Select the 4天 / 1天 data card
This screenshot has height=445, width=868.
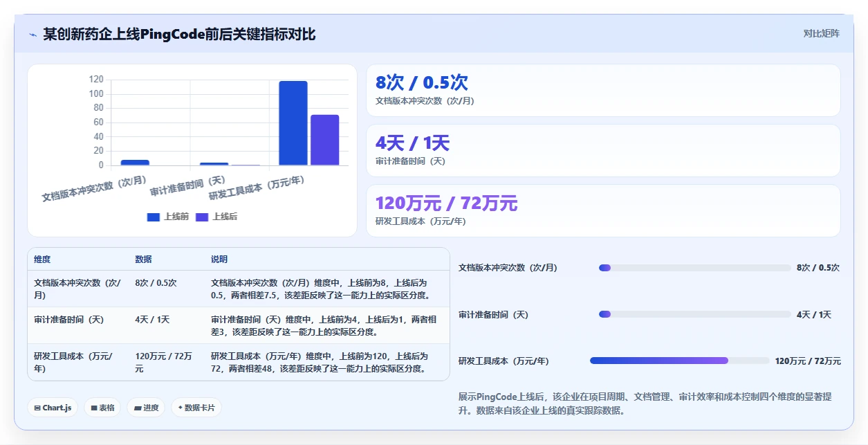click(x=603, y=150)
